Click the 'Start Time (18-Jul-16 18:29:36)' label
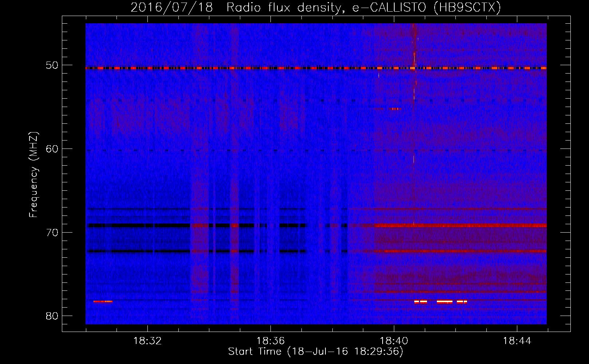Screen dimensions: 589x364 (x=316, y=352)
